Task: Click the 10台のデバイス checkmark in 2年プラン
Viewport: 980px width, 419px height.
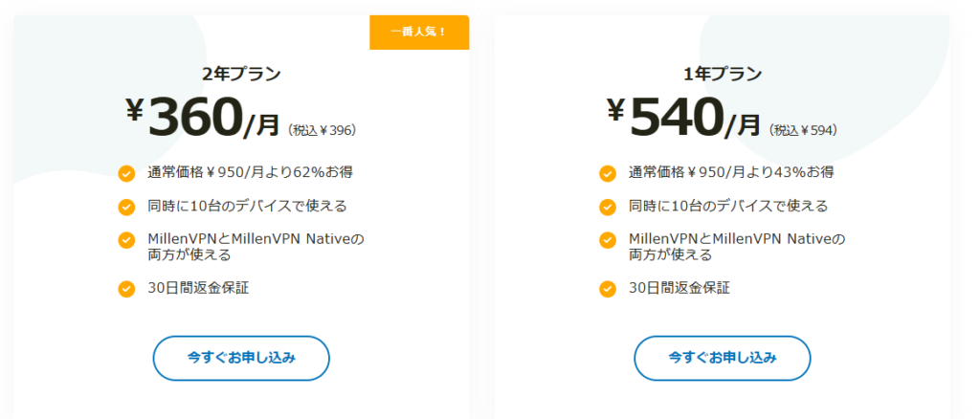Action: (126, 207)
